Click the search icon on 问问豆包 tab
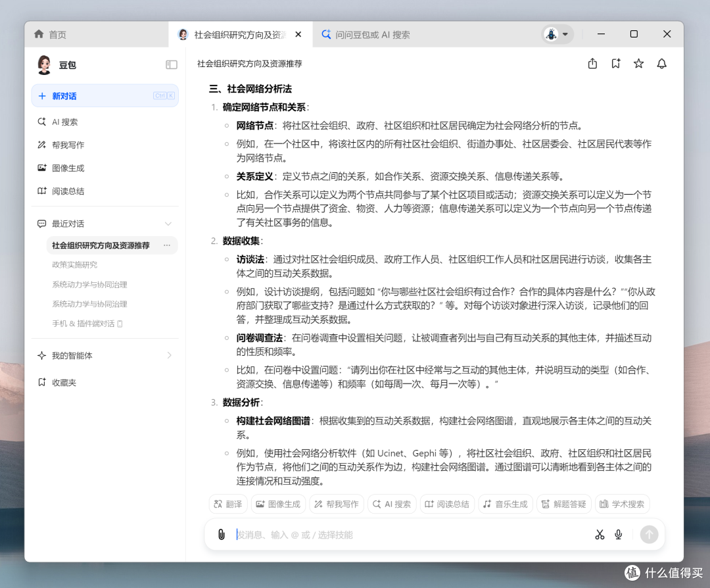The height and width of the screenshot is (588, 710). pos(326,34)
